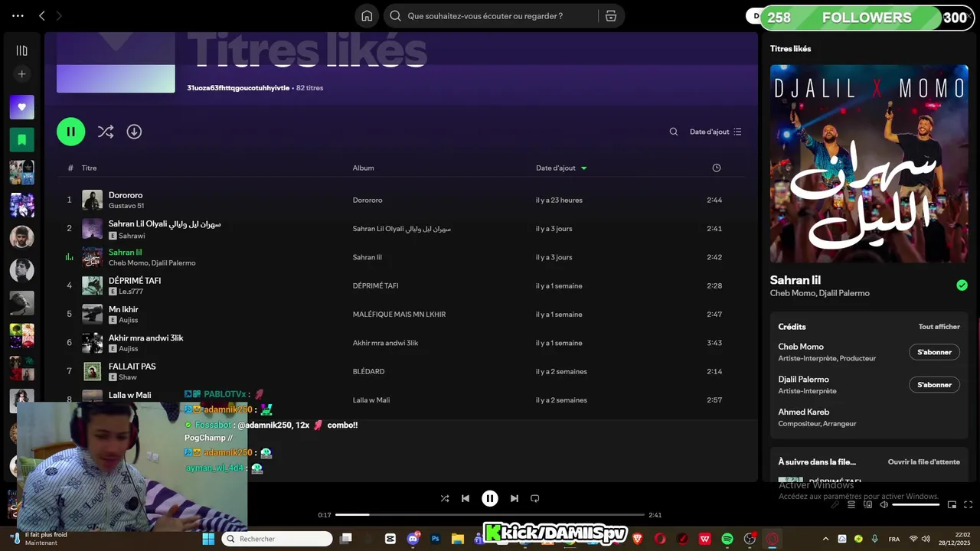The image size is (980, 551).
Task: Toggle repeat mode in player bar
Action: coord(535,498)
